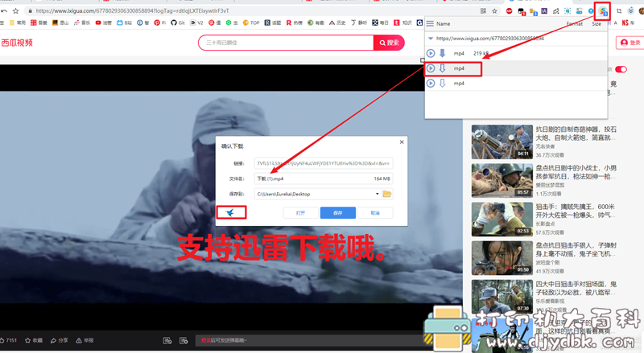This screenshot has width=644, height=353.
Task: Click the 登录 login button
Action: (631, 43)
